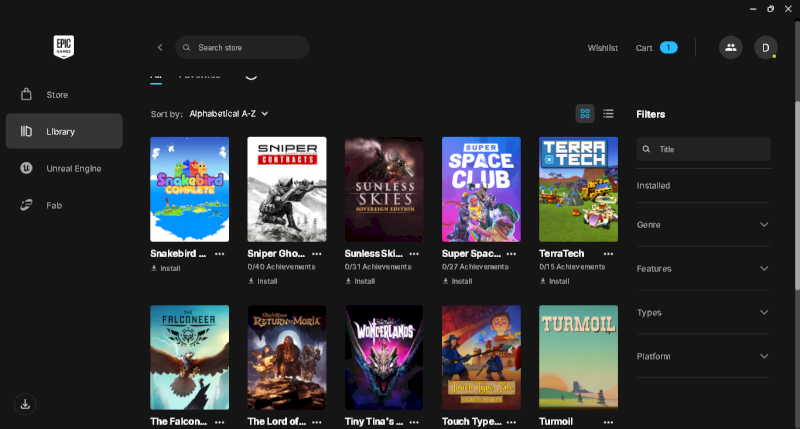Open the TerraTech cover

[x=578, y=189]
